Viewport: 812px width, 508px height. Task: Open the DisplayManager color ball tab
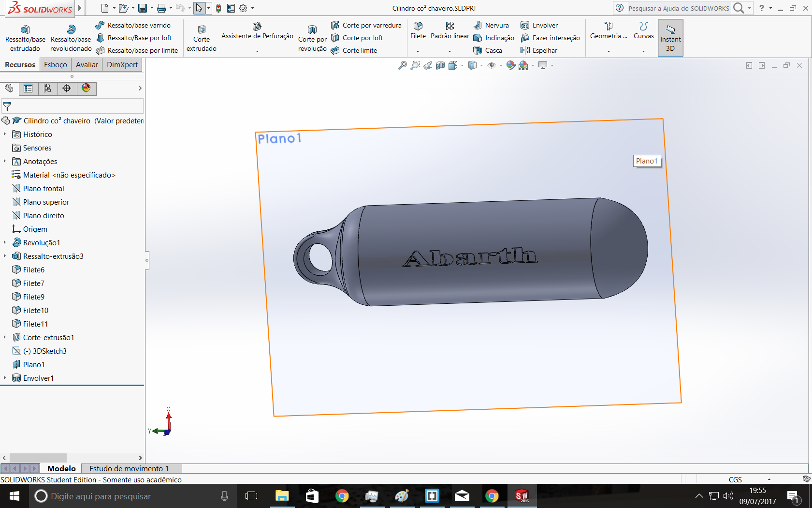point(86,88)
